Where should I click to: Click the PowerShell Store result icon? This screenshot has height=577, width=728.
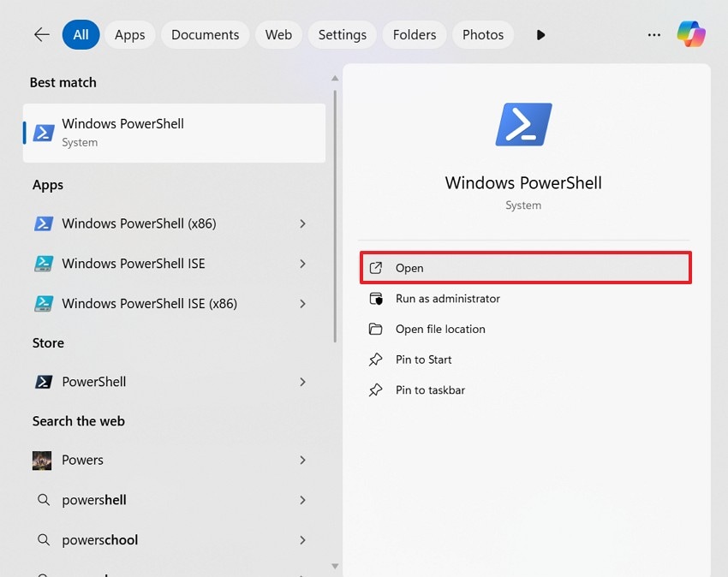point(44,382)
